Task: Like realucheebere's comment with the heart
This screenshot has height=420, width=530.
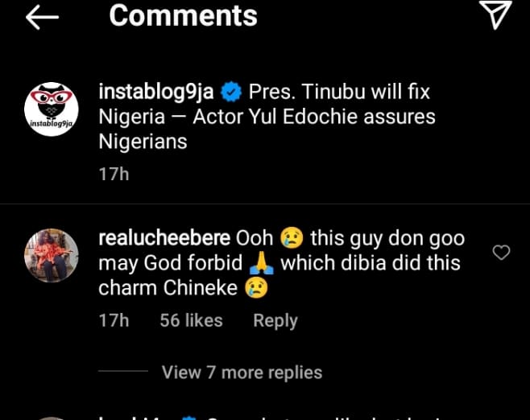Action: [x=501, y=253]
